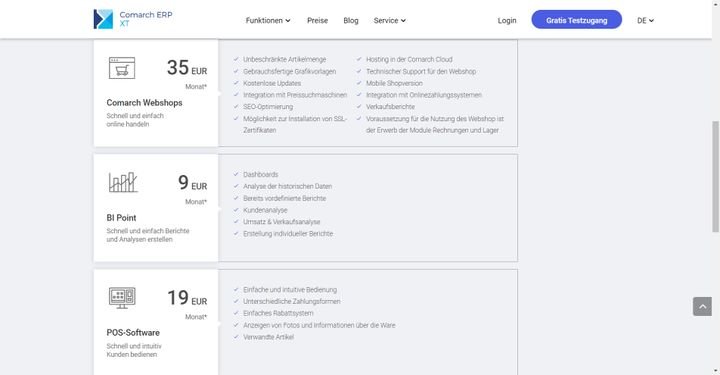Screen dimensions: 720x375
Task: Click 'Integration mit Onlinezahlungssystemen' text
Action: [424, 95]
